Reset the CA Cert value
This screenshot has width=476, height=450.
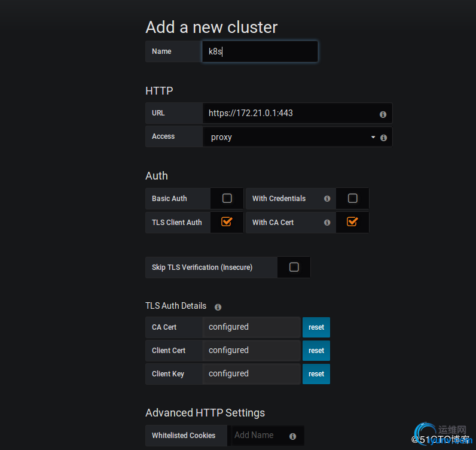[316, 327]
